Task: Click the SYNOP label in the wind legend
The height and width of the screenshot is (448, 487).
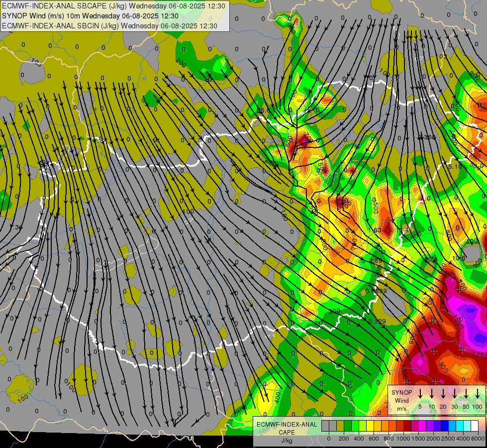Action: point(401,392)
